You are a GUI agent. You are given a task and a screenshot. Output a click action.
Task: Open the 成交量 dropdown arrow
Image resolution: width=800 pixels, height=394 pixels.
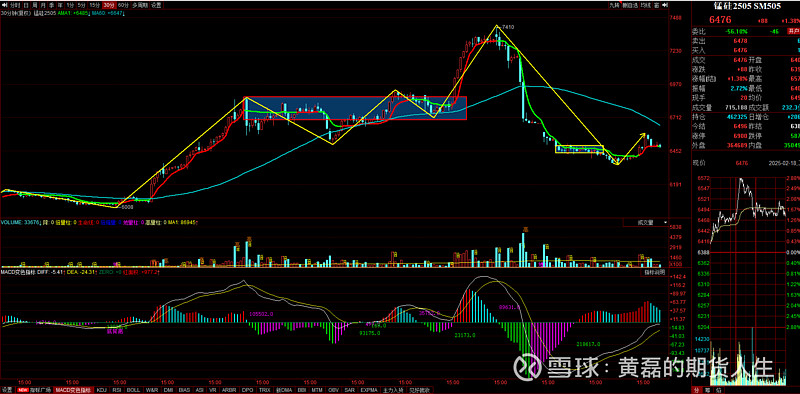666,223
